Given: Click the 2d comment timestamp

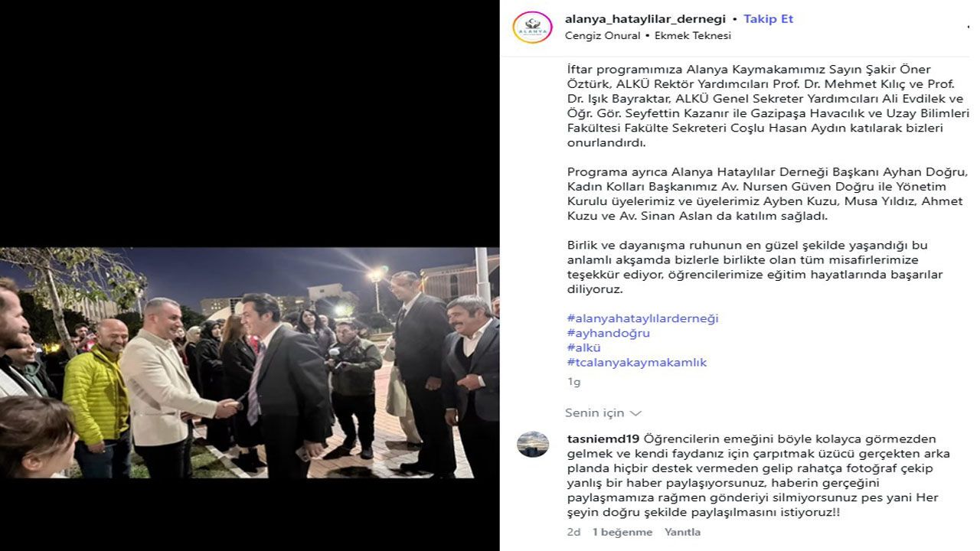Looking at the screenshot, I should [573, 532].
